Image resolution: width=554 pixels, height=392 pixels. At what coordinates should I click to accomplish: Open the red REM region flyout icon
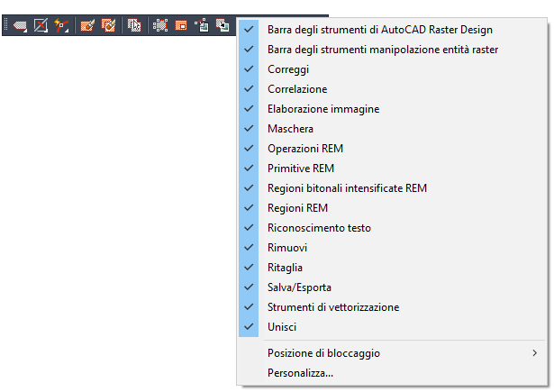[20, 26]
